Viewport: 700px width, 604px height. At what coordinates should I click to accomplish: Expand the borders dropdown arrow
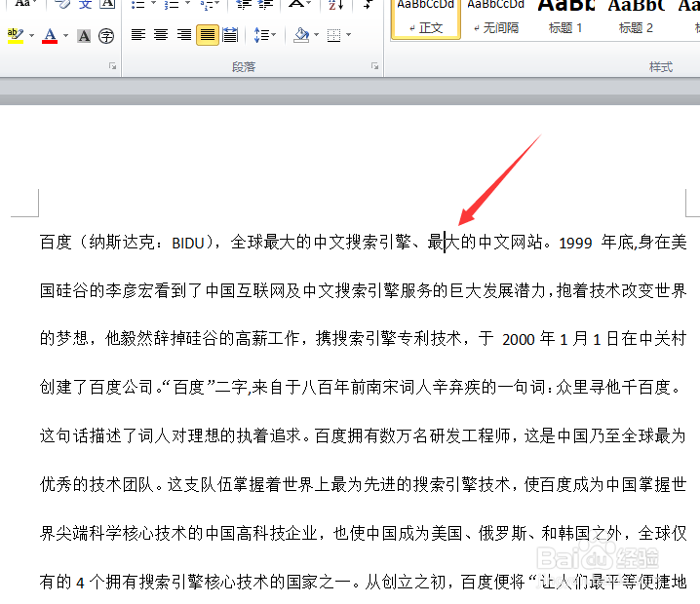tap(349, 35)
